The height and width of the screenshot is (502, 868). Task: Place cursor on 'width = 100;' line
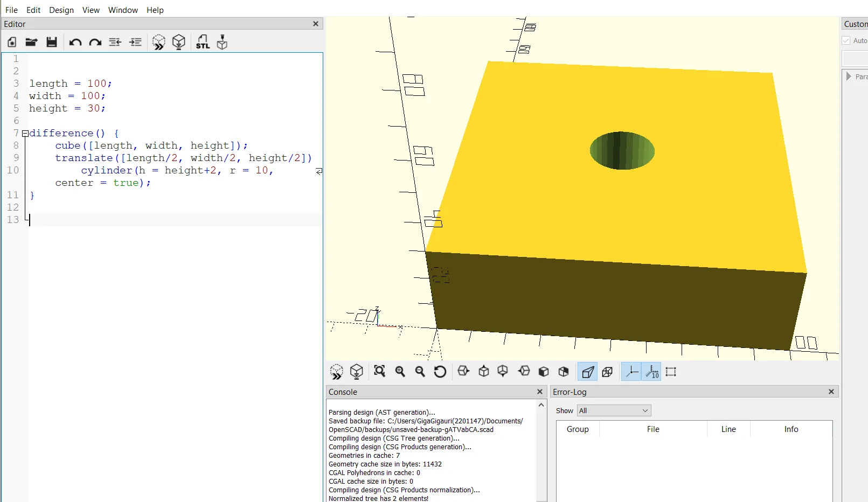coord(67,96)
